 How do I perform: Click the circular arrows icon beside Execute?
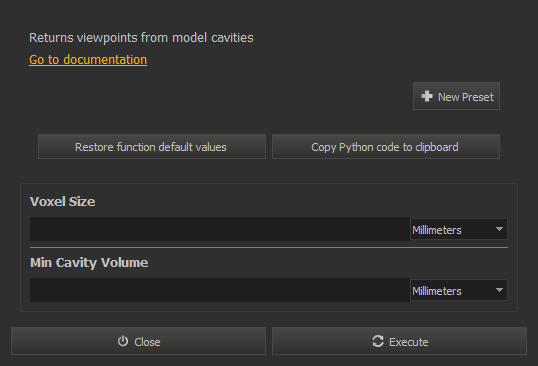pos(378,341)
